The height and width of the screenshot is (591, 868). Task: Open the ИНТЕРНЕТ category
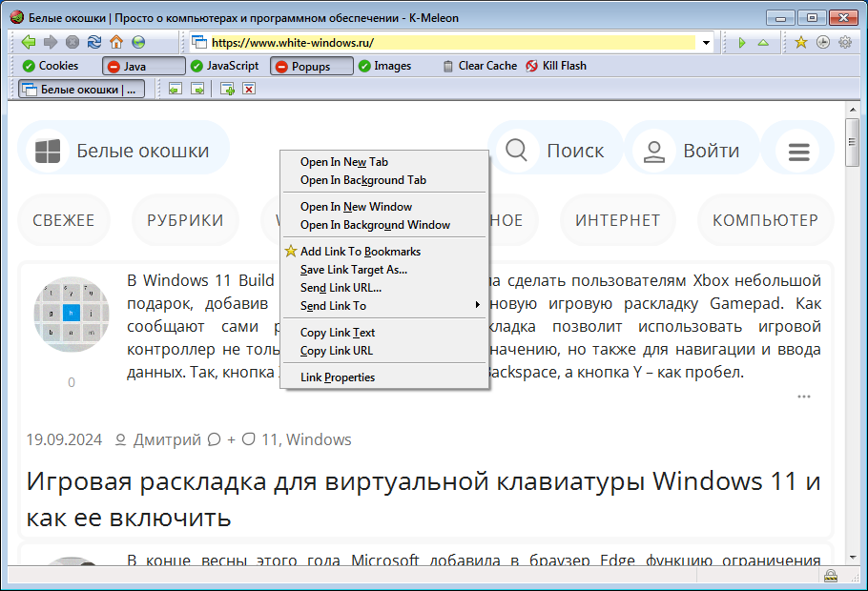pyautogui.click(x=618, y=220)
